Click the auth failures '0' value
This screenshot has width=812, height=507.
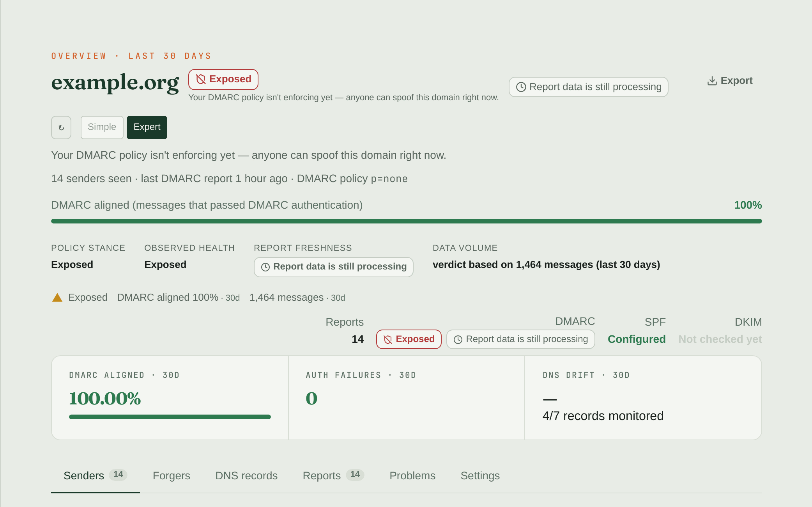311,399
